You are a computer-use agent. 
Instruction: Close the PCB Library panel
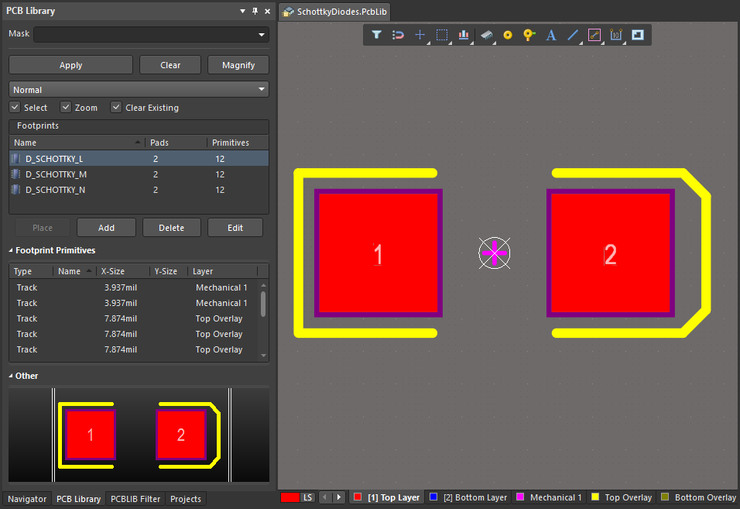coord(268,11)
